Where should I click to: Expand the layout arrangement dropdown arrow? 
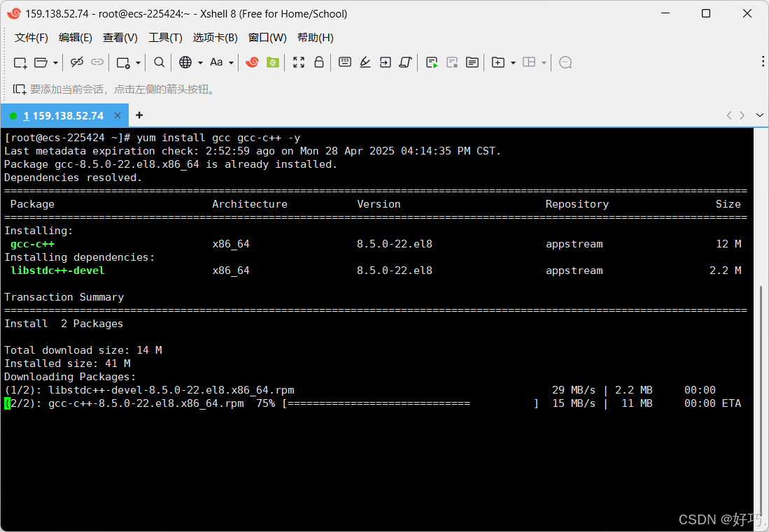coord(544,63)
